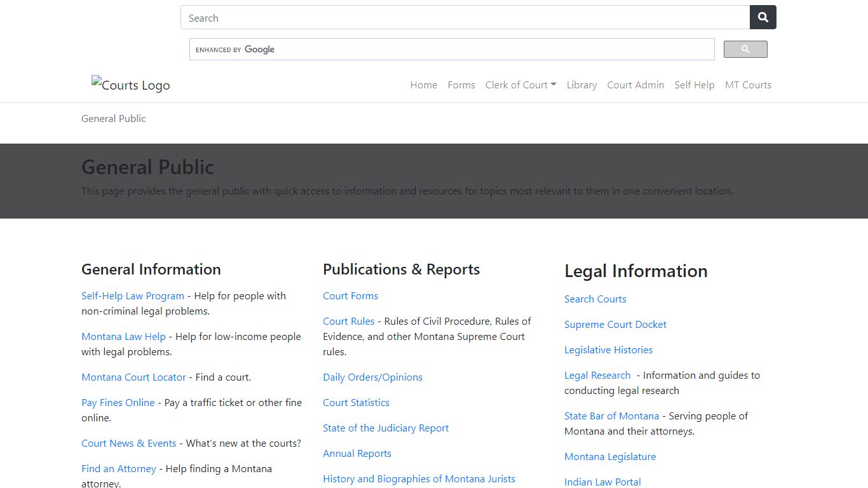The height and width of the screenshot is (488, 868).
Task: Visit the State Bar of Montana link
Action: tap(611, 416)
